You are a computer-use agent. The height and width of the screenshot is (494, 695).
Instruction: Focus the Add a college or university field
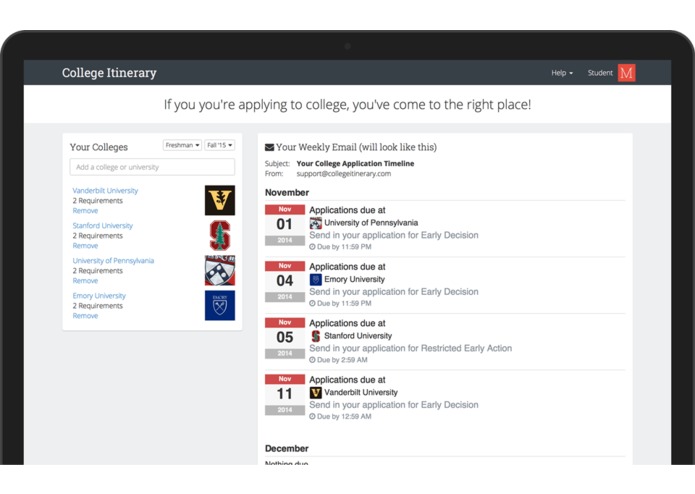tap(152, 167)
